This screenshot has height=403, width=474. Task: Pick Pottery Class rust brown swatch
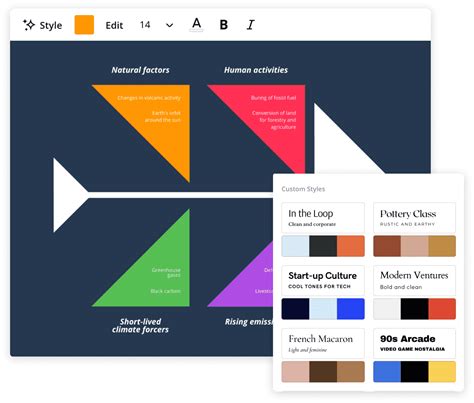(x=387, y=246)
